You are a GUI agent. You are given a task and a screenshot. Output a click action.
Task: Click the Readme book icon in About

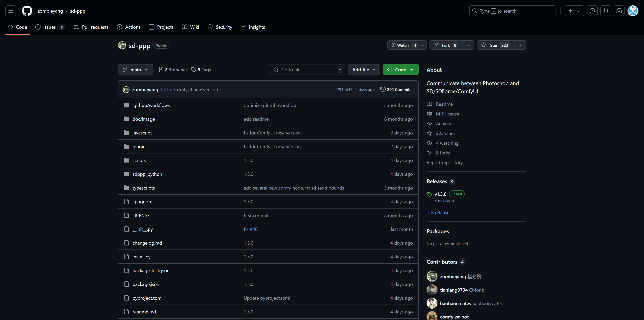point(429,104)
